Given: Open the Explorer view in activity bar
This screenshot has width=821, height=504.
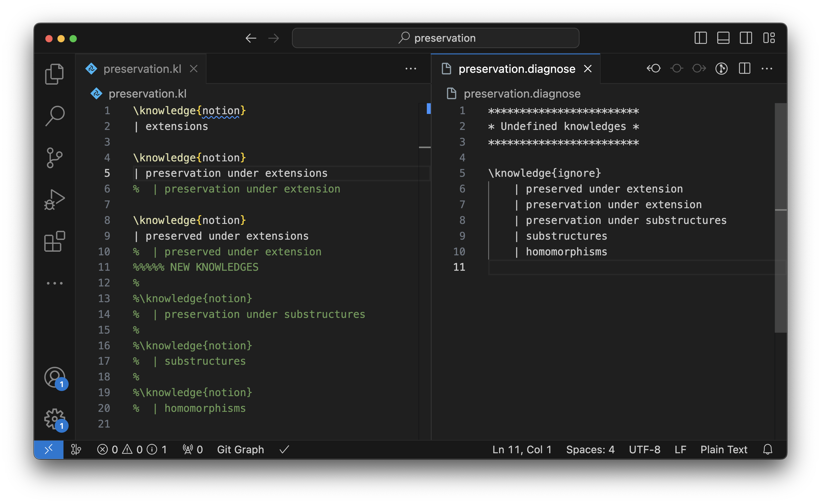Looking at the screenshot, I should pos(54,74).
